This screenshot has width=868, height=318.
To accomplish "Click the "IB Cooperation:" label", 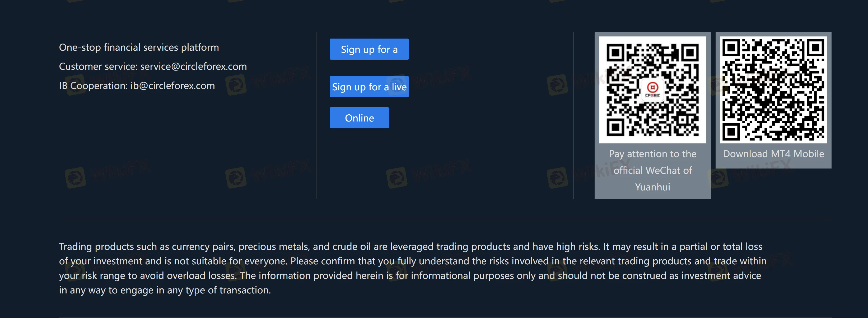I will click(x=93, y=86).
